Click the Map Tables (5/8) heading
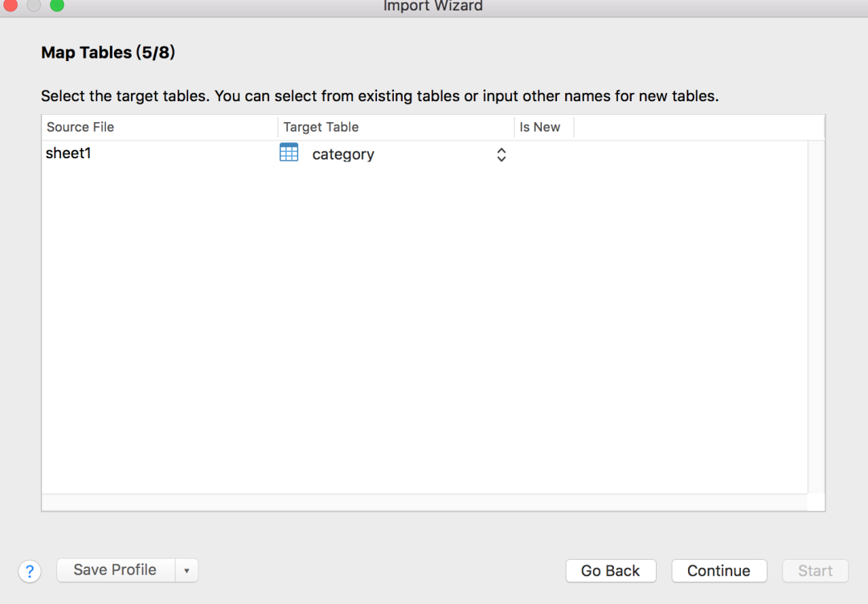 [108, 53]
